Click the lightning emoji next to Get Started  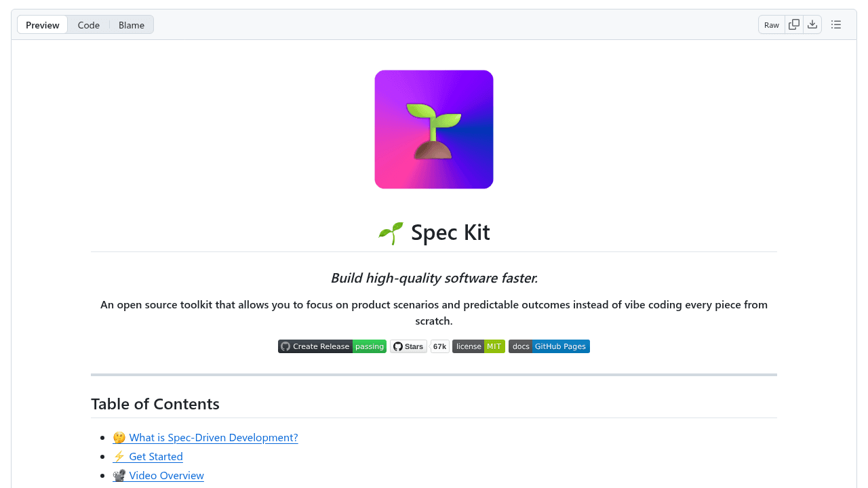[x=119, y=456]
